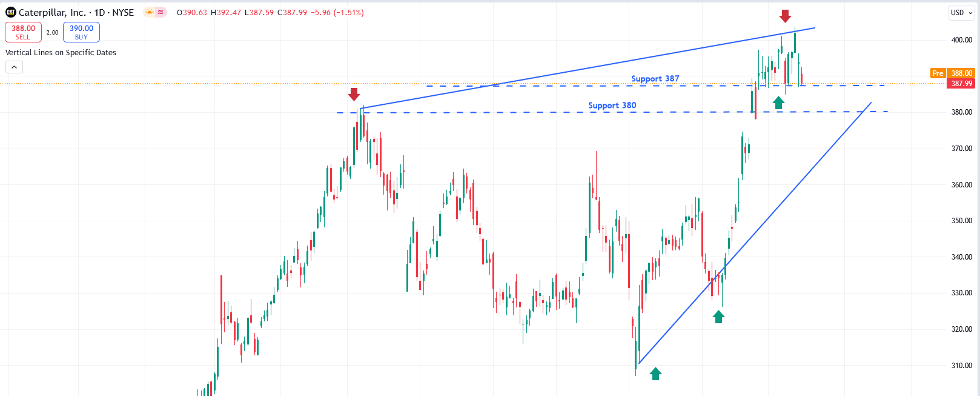Open the Caterpillar, Inc. symbol title
The image size is (980, 396).
click(x=76, y=12)
